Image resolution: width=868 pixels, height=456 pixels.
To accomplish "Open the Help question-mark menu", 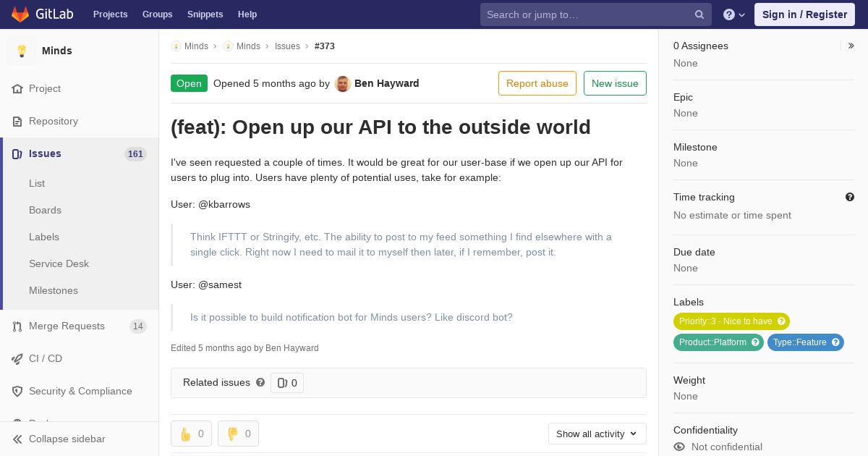I will [x=734, y=14].
